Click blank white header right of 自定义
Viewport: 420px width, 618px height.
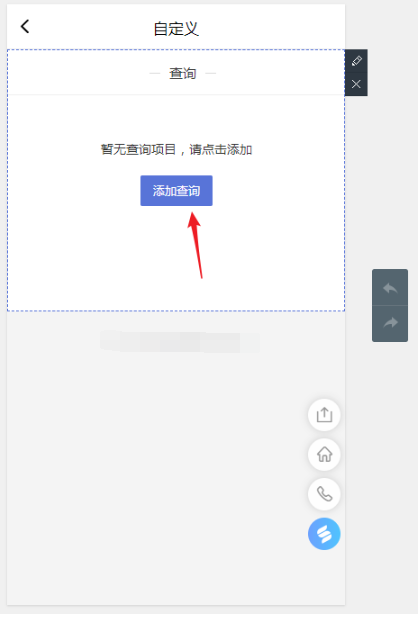pos(272,28)
